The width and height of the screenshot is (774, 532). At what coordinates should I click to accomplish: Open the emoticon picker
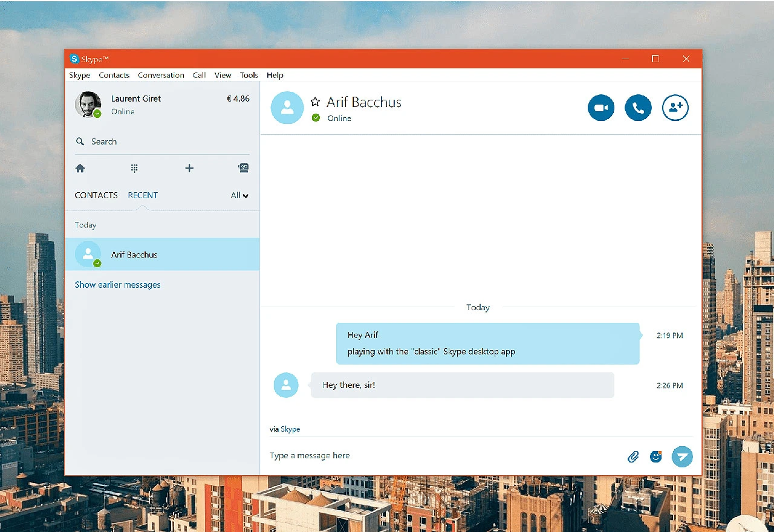point(656,456)
